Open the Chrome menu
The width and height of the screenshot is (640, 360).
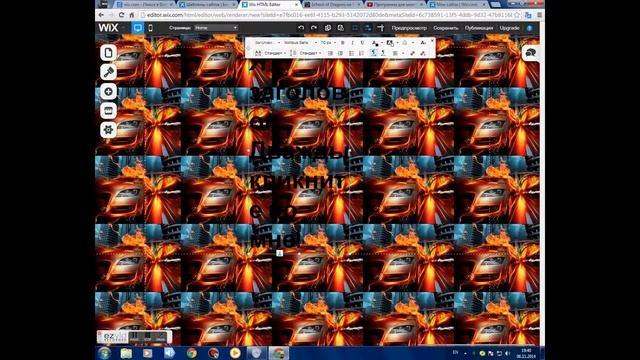(539, 15)
